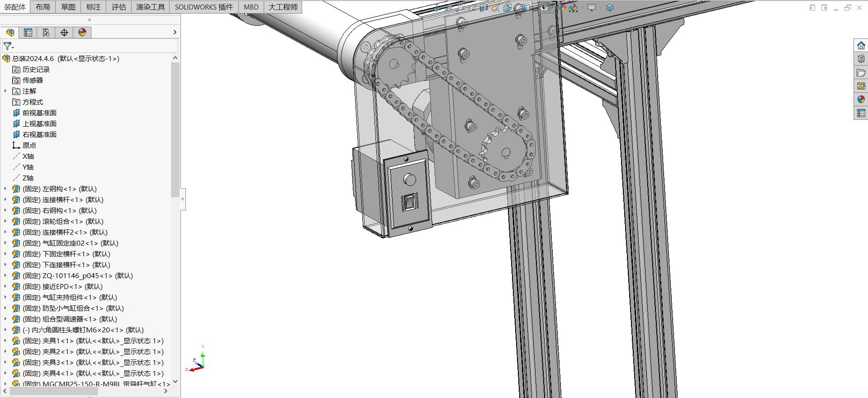Select the 右视基准面 plane
The width and height of the screenshot is (868, 398).
point(34,134)
